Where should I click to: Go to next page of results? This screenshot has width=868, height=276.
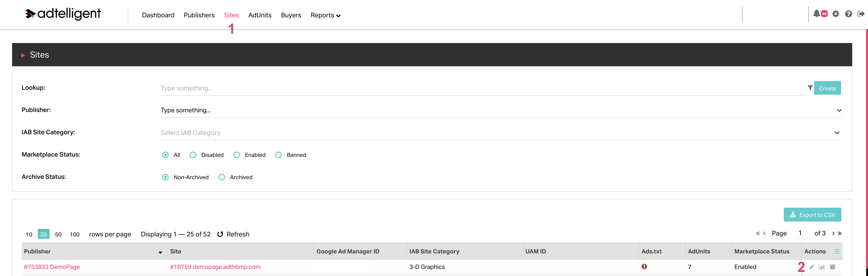[x=833, y=233]
